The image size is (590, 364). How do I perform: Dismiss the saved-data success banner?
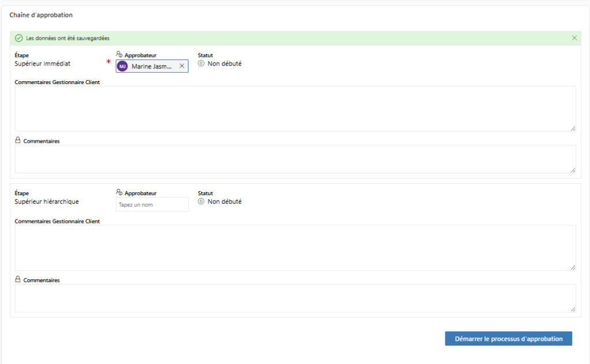pos(574,38)
